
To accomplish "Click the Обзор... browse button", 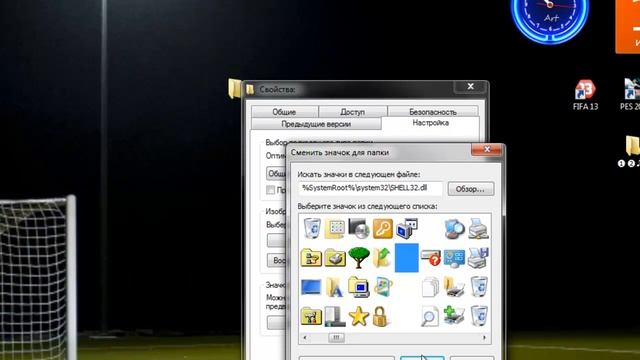I will (x=471, y=189).
